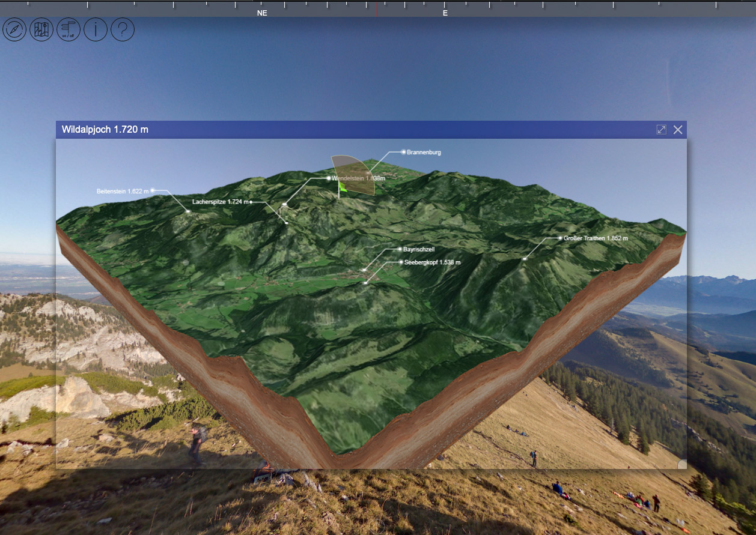
Task: Open the map view icon
Action: coord(41,29)
